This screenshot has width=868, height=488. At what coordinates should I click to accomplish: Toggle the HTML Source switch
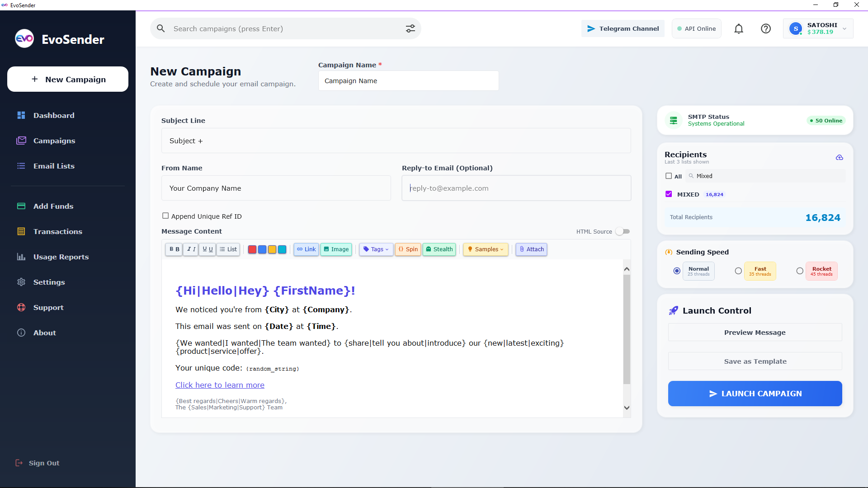(623, 231)
